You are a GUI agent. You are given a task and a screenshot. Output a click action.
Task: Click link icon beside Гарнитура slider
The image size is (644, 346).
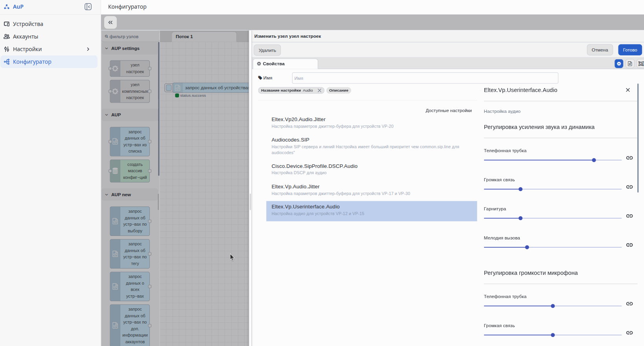(x=629, y=216)
